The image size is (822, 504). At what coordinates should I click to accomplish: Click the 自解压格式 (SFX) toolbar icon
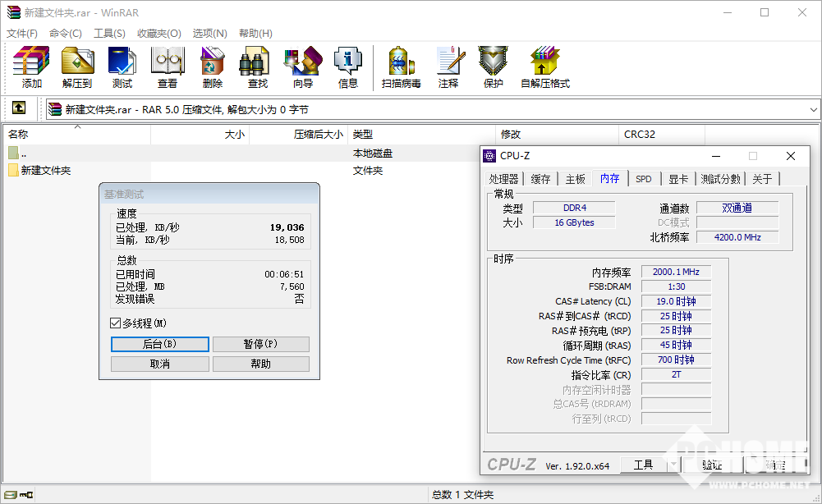coord(544,66)
